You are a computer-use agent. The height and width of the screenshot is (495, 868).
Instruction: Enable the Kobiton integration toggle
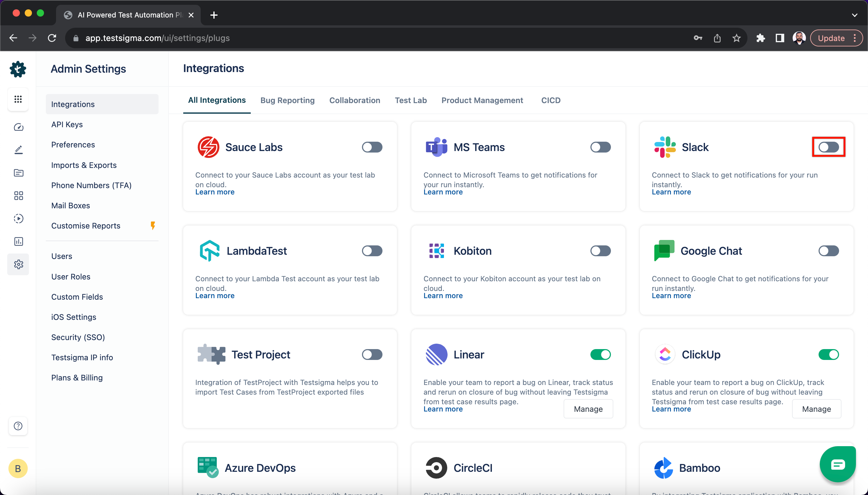click(601, 251)
